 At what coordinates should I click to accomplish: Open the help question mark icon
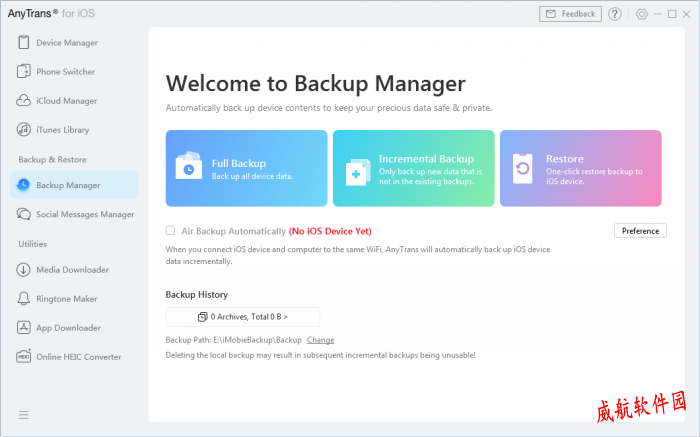(615, 14)
